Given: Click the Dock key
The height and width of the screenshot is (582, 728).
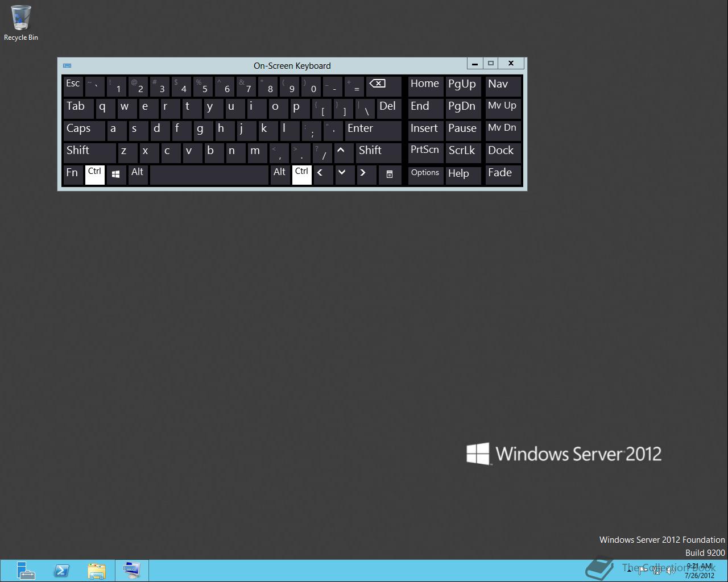Looking at the screenshot, I should coord(503,153).
